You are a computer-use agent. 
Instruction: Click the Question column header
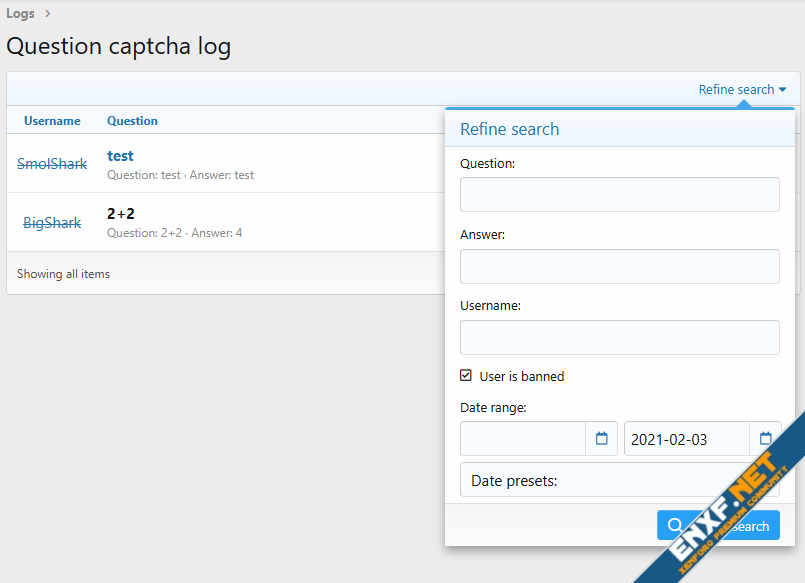(x=132, y=121)
